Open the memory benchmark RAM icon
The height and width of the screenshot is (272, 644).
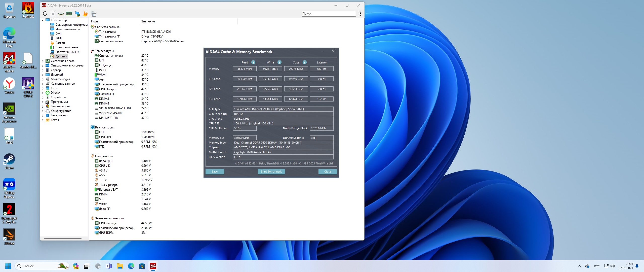[69, 14]
